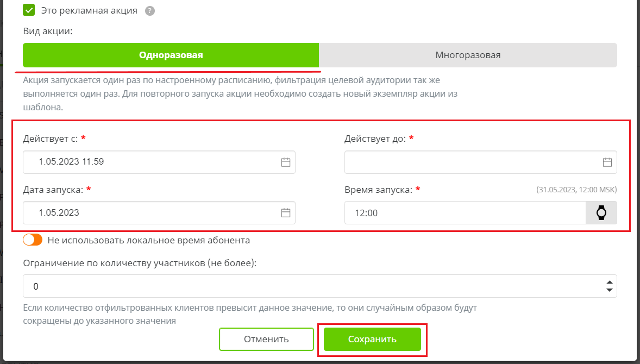Select the "Одноразовая" campaign type
This screenshot has width=640, height=364.
click(170, 55)
